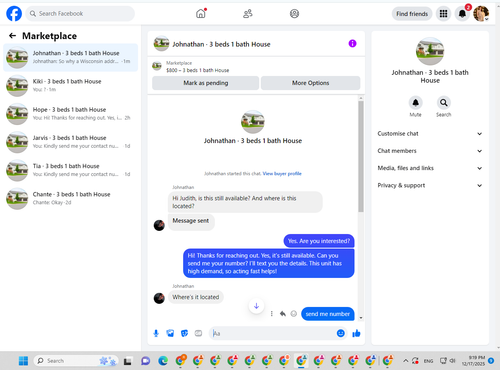The height and width of the screenshot is (370, 500).
Task: Reply to the 'send me number' message
Action: pos(283,314)
